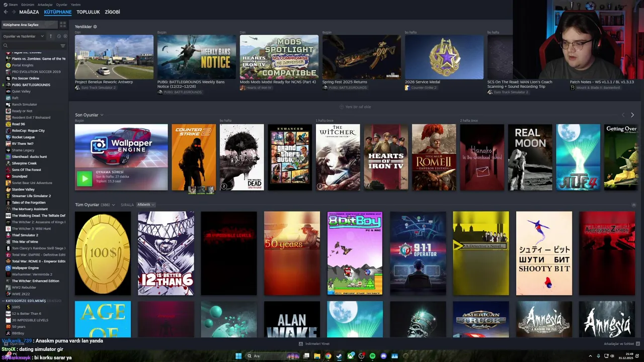Switch to the MAĞAZA tab

[x=29, y=12]
